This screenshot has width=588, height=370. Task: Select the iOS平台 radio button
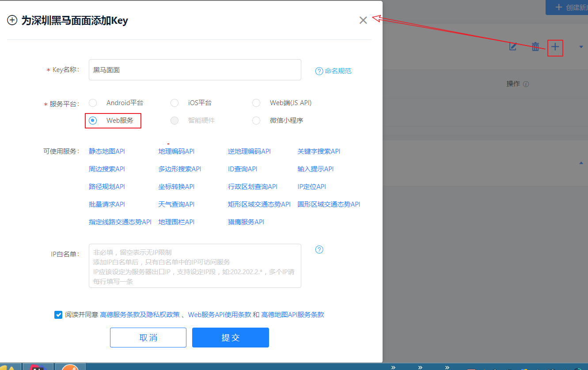tap(175, 103)
